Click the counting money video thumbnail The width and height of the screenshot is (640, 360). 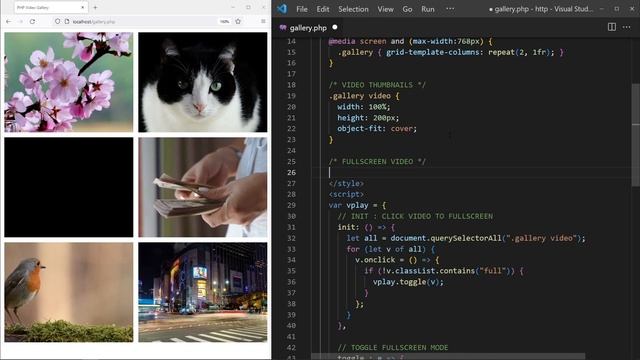point(203,187)
